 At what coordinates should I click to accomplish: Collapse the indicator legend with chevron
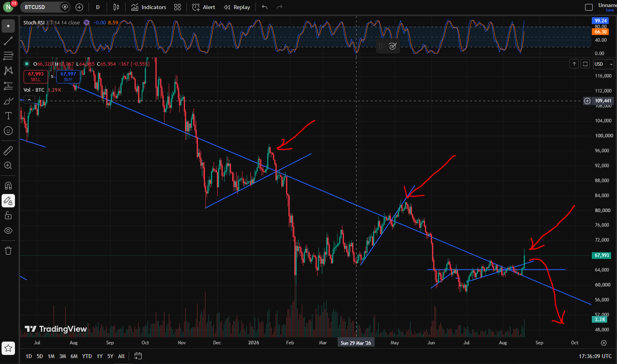point(29,100)
